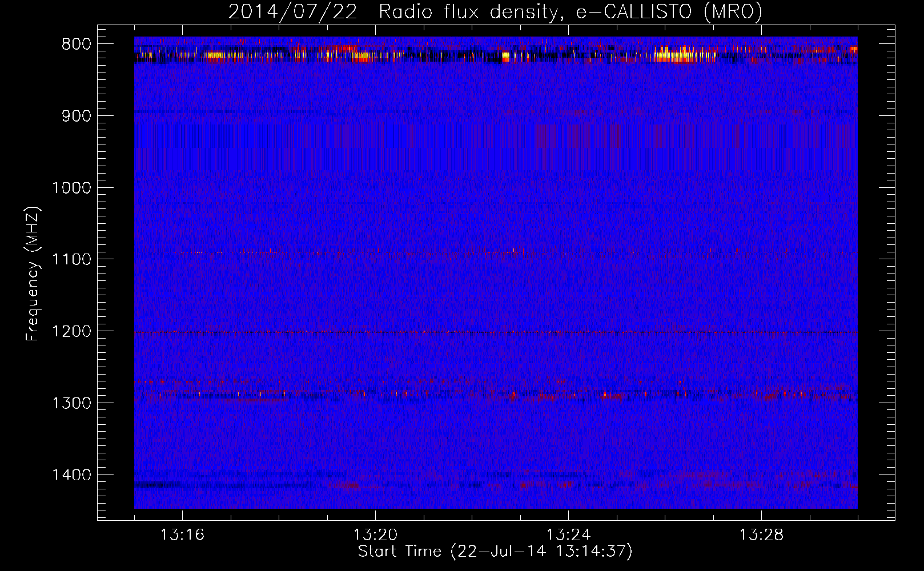This screenshot has height=571, width=924.
Task: Click the '900' frequency axis label
Action: coord(77,116)
